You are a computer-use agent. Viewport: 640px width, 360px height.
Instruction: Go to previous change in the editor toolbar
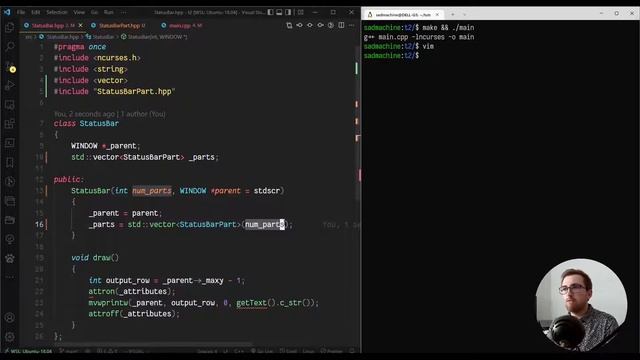point(300,25)
